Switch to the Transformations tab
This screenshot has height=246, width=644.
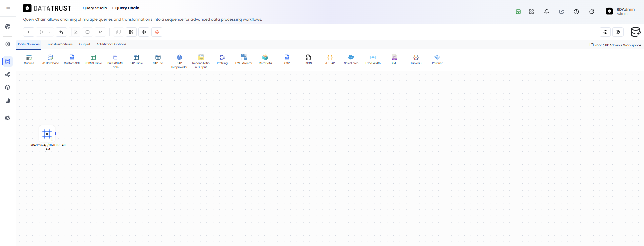tap(59, 44)
